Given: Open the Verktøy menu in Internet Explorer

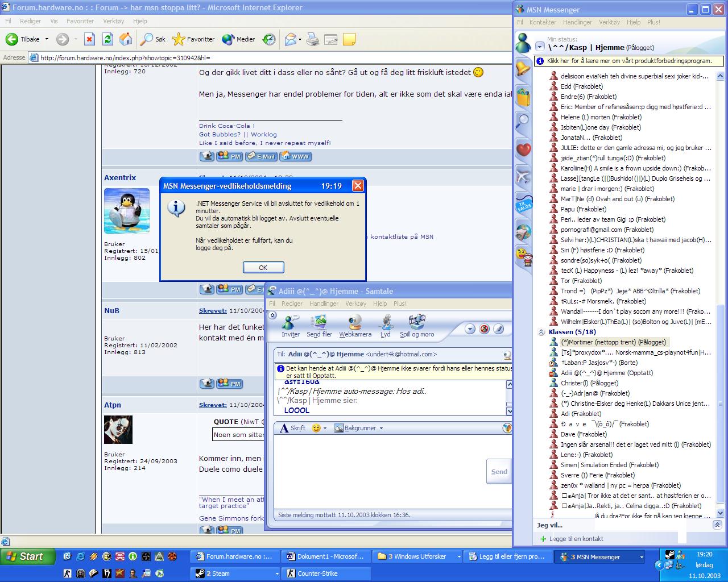Looking at the screenshot, I should pos(113,21).
